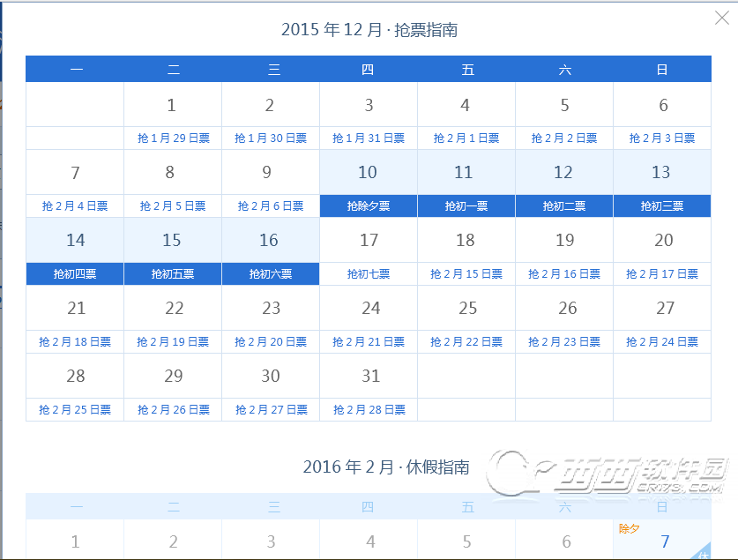
Task: Click the 抢2月27日票 link
Action: (x=272, y=409)
